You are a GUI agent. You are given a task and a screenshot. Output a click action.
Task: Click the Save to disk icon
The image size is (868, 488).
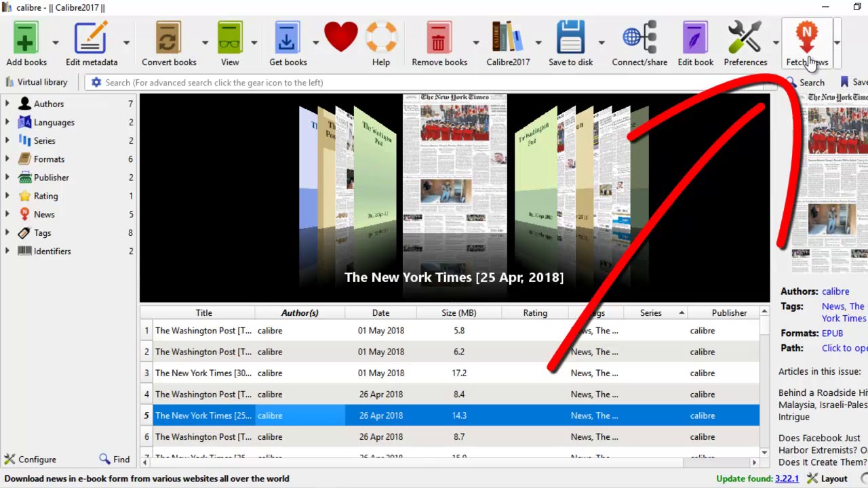pos(570,37)
